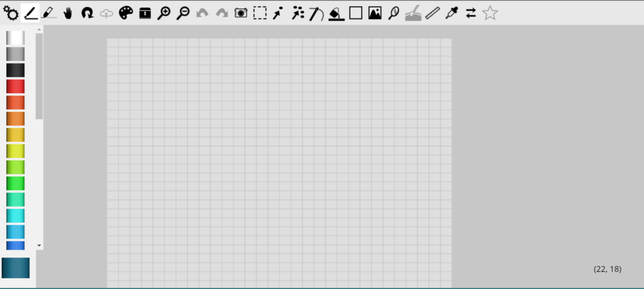Pick the pure green color swatch
The width and height of the screenshot is (644, 289).
[x=15, y=183]
